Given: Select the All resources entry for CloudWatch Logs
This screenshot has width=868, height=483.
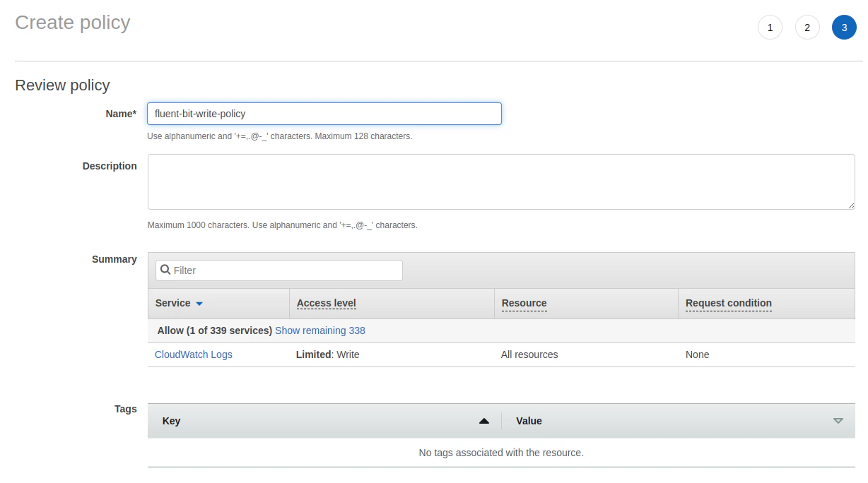Looking at the screenshot, I should click(x=529, y=354).
